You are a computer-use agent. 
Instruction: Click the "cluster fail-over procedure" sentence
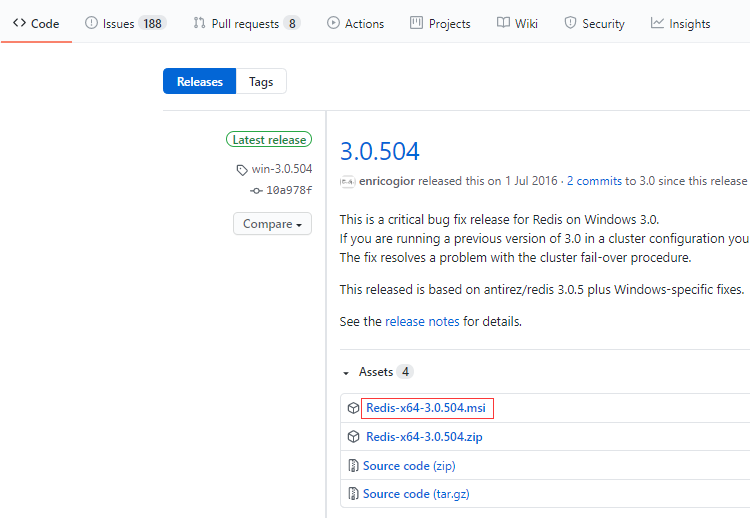click(x=516, y=257)
